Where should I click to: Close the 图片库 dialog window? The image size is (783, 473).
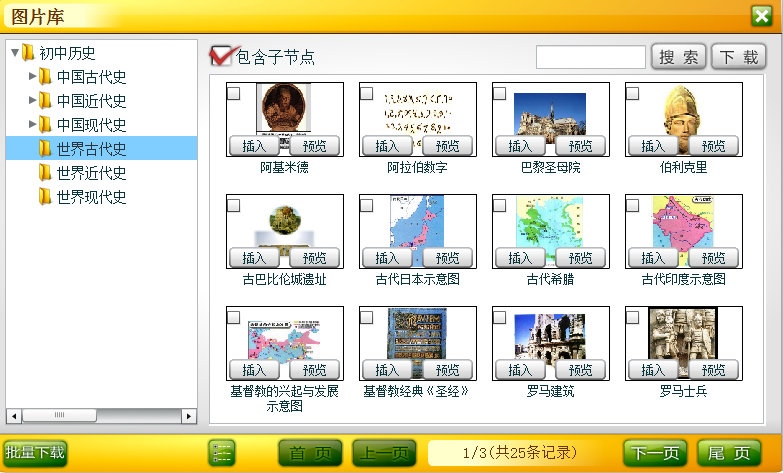[x=761, y=16]
